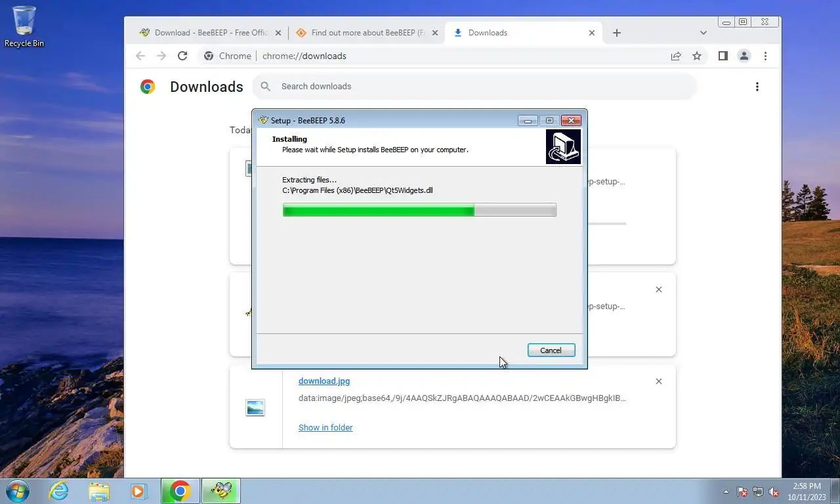Launch Internet Explorer from the taskbar
Screen dimensions: 840x504
click(x=59, y=491)
